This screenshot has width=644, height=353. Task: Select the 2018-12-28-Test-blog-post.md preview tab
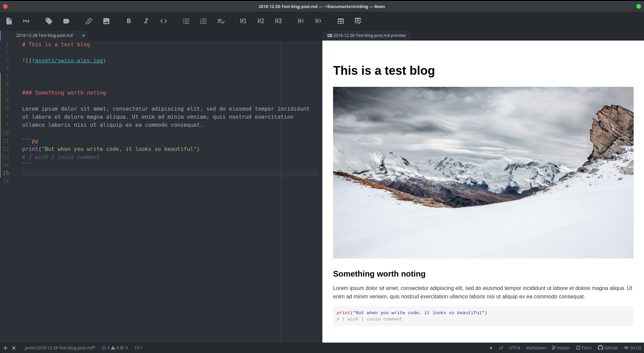[x=367, y=36]
